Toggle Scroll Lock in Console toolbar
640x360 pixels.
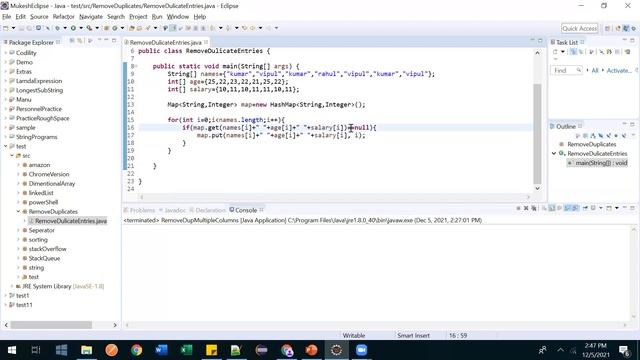552,208
